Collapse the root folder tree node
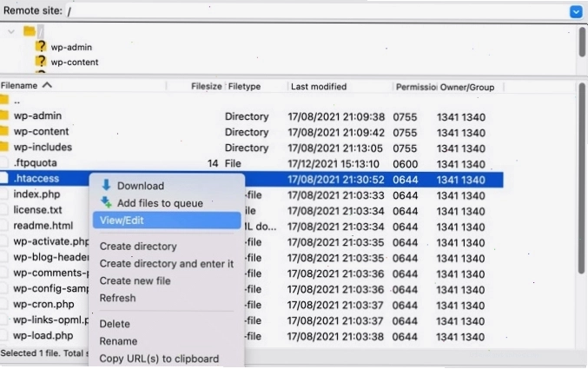588x369 pixels. tap(11, 31)
